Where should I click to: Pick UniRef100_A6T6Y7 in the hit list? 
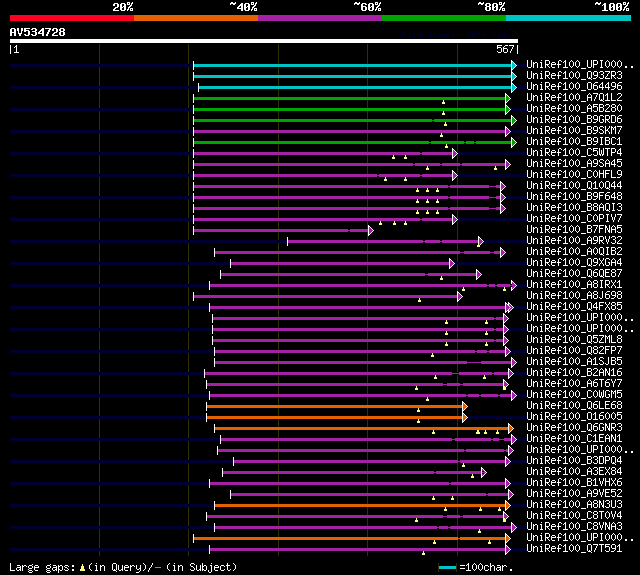point(574,384)
